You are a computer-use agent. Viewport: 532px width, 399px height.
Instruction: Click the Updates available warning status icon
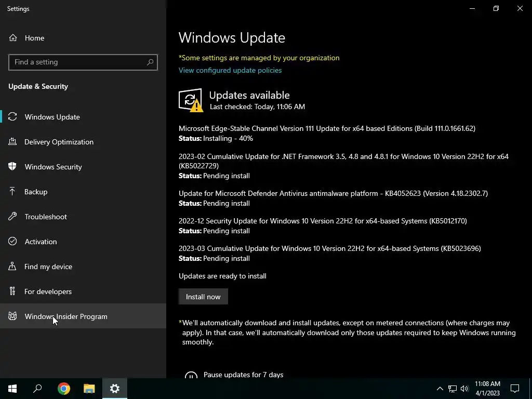click(191, 100)
